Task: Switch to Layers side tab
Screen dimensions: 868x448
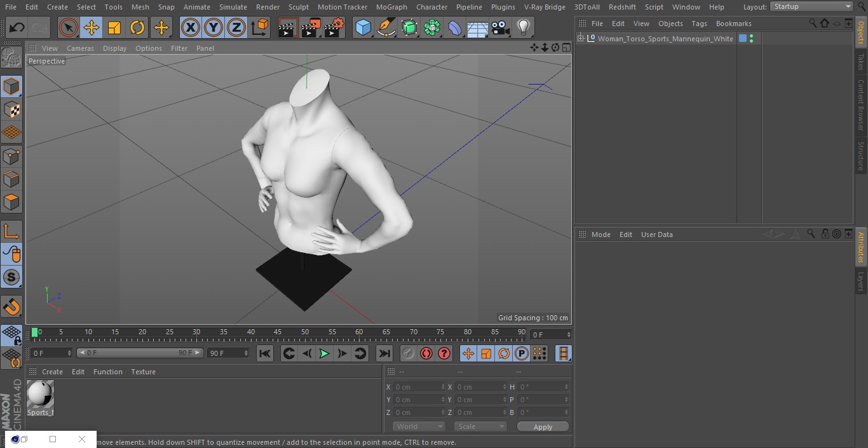Action: point(861,282)
